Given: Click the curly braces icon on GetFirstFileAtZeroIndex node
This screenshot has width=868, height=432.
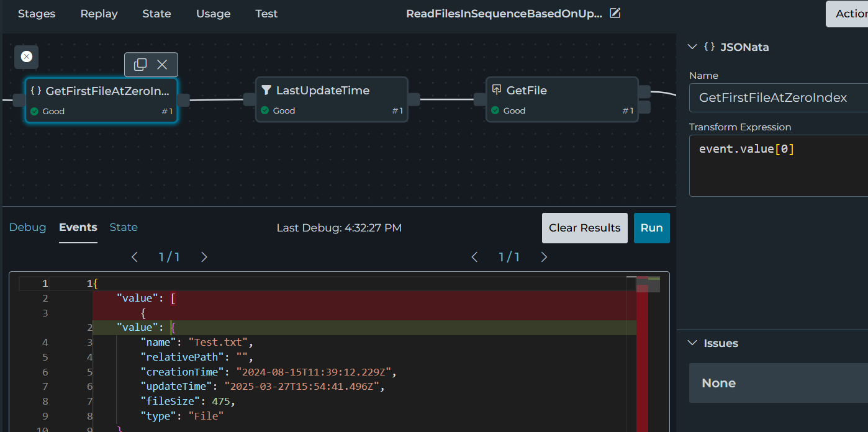Looking at the screenshot, I should click(x=36, y=91).
